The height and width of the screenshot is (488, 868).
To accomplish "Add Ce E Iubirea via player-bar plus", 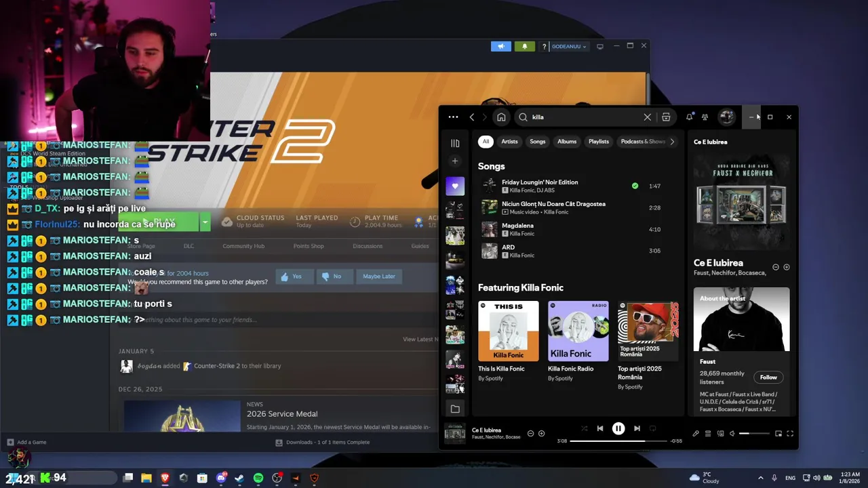I will 541,434.
